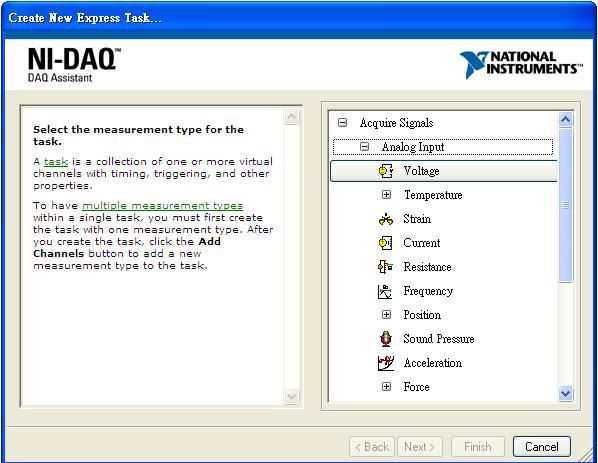
Task: Click the measurement list scrollbar thumb
Action: pyautogui.click(x=565, y=205)
